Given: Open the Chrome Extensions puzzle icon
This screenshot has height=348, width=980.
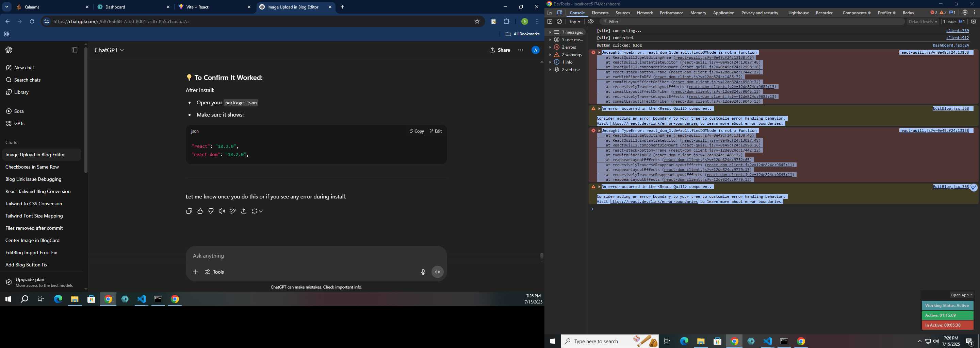Looking at the screenshot, I should tap(506, 22).
